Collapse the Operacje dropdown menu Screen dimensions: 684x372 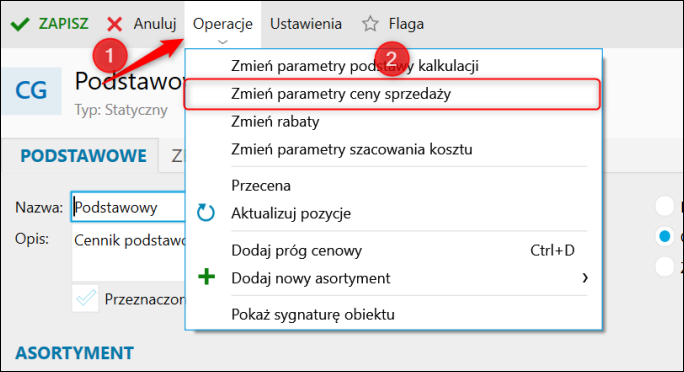[x=222, y=25]
